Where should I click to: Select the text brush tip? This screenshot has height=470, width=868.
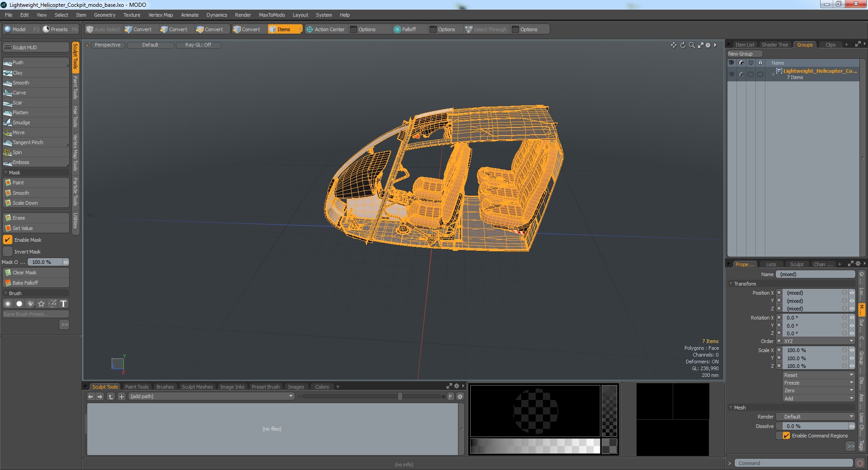pyautogui.click(x=63, y=304)
